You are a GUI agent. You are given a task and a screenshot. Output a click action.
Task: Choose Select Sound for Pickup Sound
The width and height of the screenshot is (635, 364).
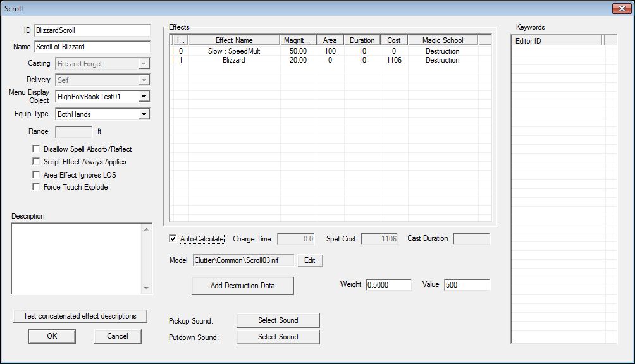278,320
